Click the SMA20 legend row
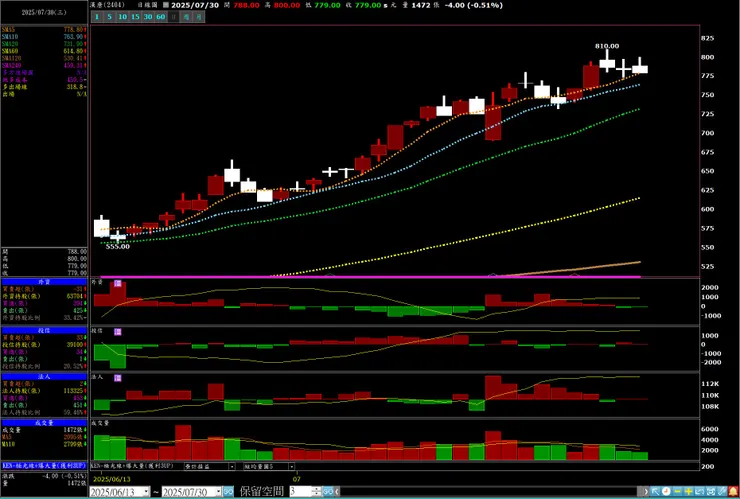The image size is (740, 499). 44,43
